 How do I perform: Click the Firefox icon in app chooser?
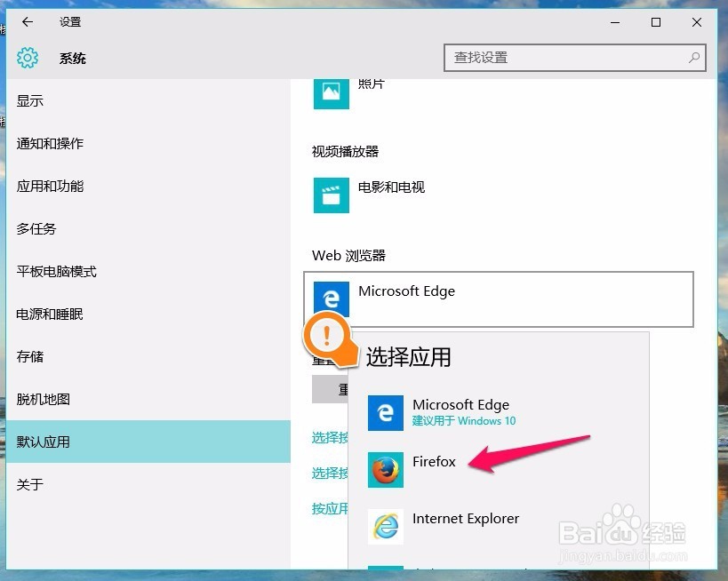pyautogui.click(x=386, y=470)
